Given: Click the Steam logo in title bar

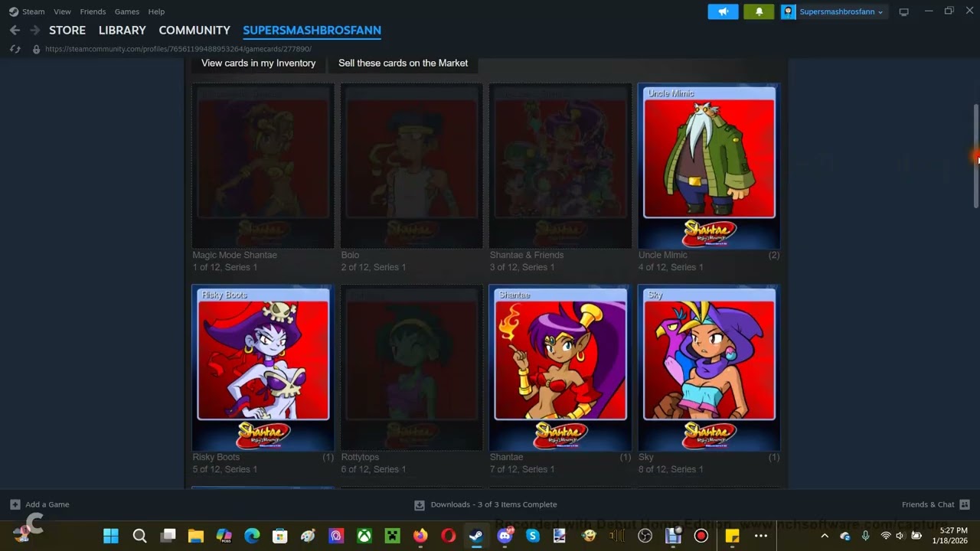Looking at the screenshot, I should pos(14,11).
